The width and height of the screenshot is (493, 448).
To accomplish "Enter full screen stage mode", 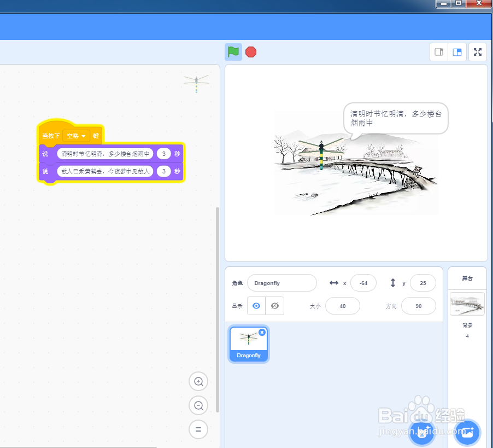I will pyautogui.click(x=478, y=52).
